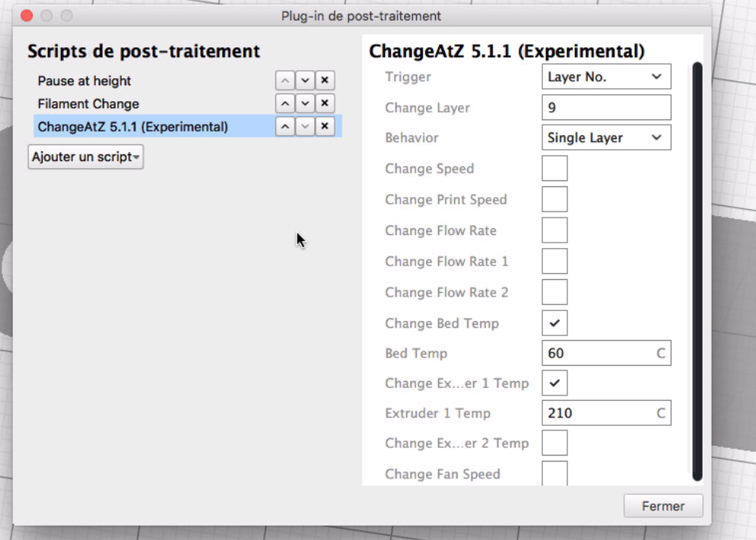
Task: Remove the Pause at height script
Action: 325,81
